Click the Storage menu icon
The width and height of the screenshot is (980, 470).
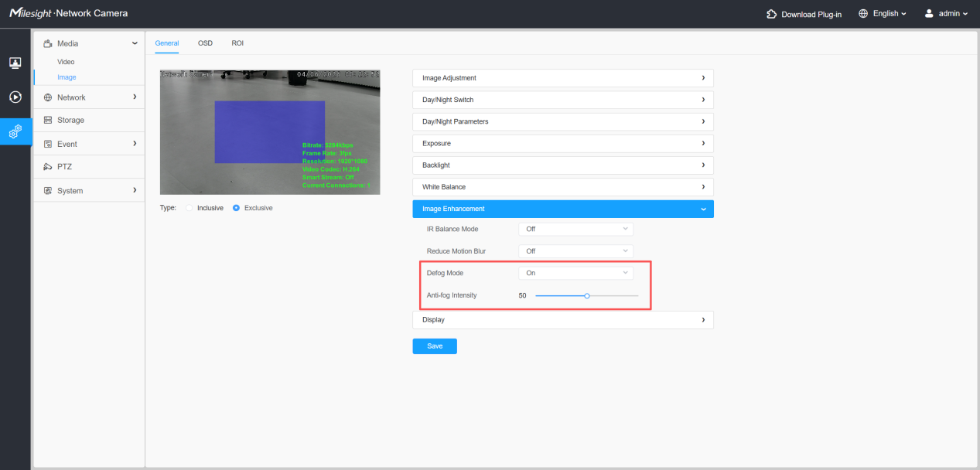pos(48,121)
